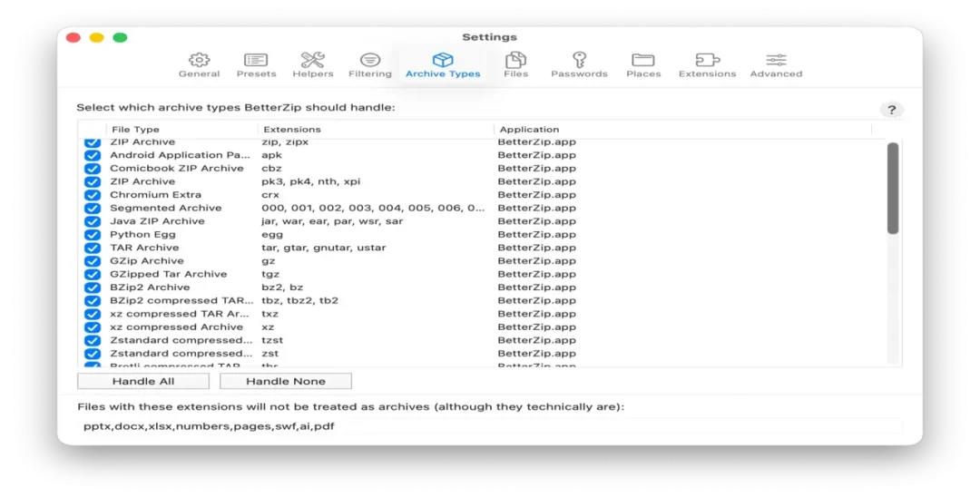Uncheck BZip2 compressed TAR checkbox
Screen dimensions: 980x497
pos(92,300)
